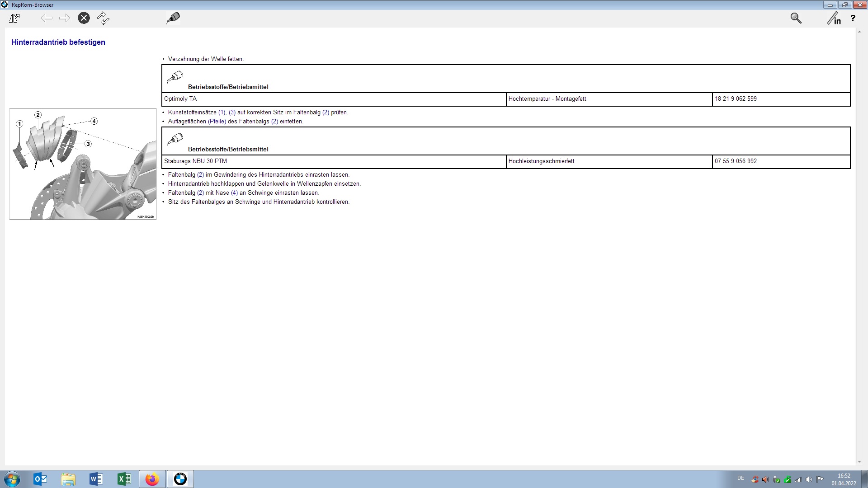The image size is (868, 488).
Task: Click the scroll up arrow of the scrollbar
Action: click(859, 33)
